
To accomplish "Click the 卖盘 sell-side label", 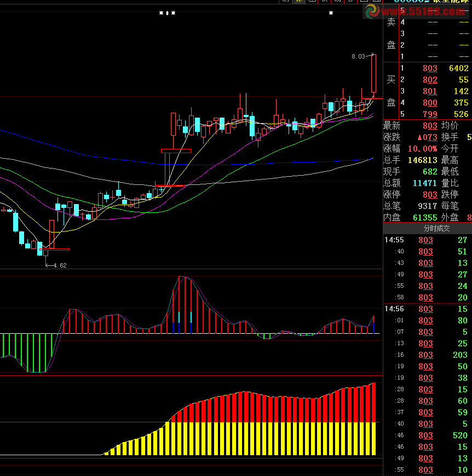I will click(391, 33).
